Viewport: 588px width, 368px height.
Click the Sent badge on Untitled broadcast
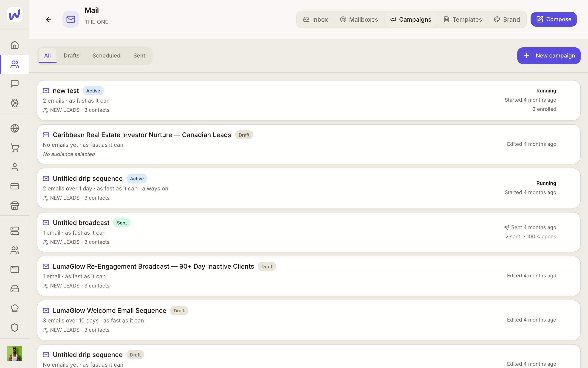[122, 223]
